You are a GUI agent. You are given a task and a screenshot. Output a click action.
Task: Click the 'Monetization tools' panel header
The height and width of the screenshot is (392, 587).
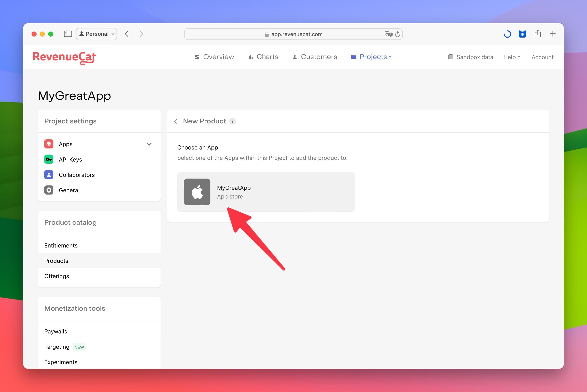click(x=75, y=308)
